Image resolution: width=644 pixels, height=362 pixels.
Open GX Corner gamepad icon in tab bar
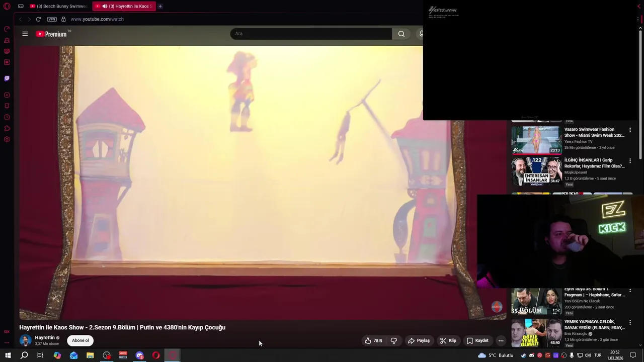pos(21,6)
